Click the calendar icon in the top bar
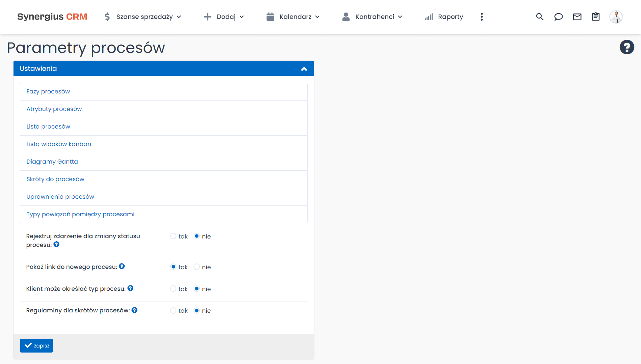The image size is (641, 364). tap(270, 17)
